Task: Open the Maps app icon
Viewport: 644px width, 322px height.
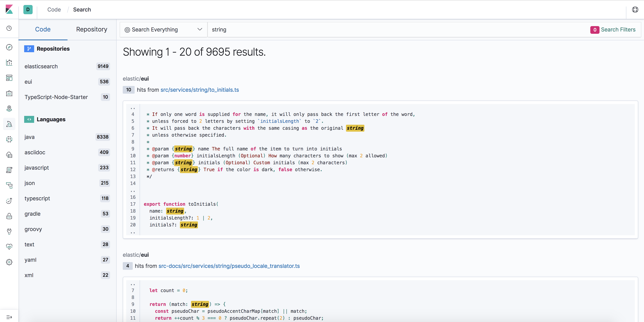Action: point(9,108)
